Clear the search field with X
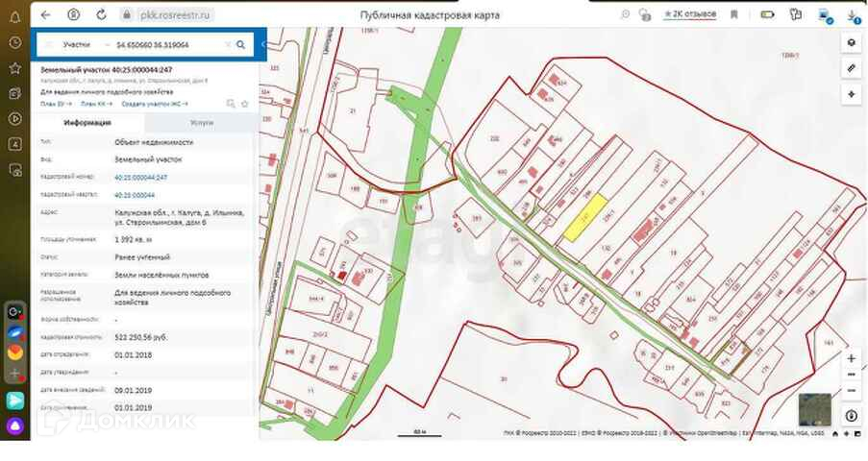The height and width of the screenshot is (461, 868). pos(228,44)
